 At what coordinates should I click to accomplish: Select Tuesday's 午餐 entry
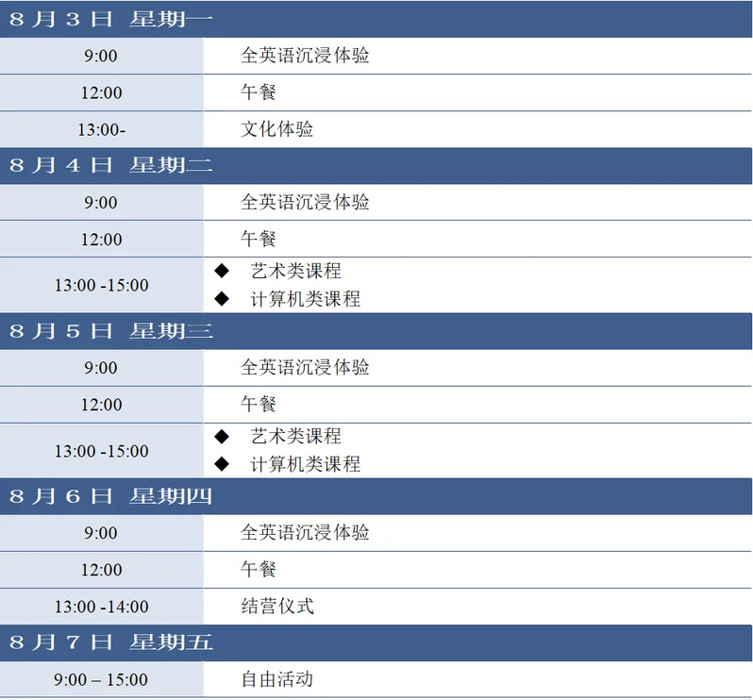coord(259,240)
